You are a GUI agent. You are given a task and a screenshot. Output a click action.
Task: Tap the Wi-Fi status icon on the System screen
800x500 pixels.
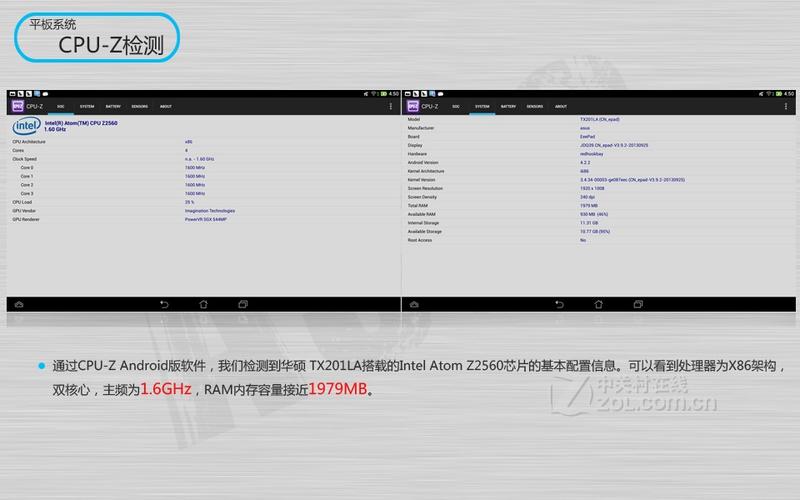[x=769, y=94]
